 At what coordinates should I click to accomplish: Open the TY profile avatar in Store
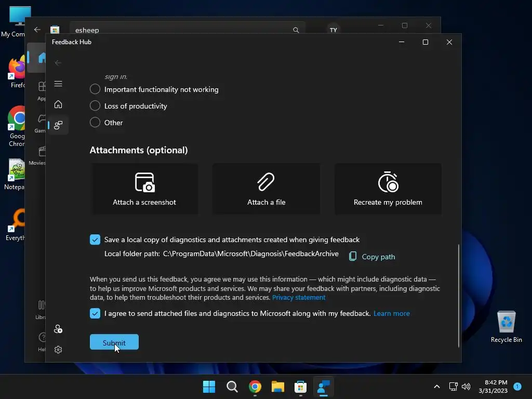point(334,30)
